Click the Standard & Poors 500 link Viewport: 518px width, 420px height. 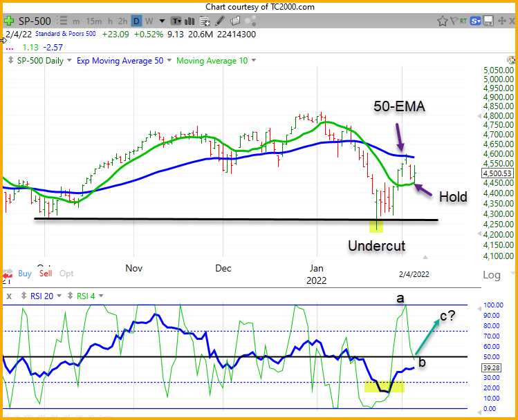[66, 34]
